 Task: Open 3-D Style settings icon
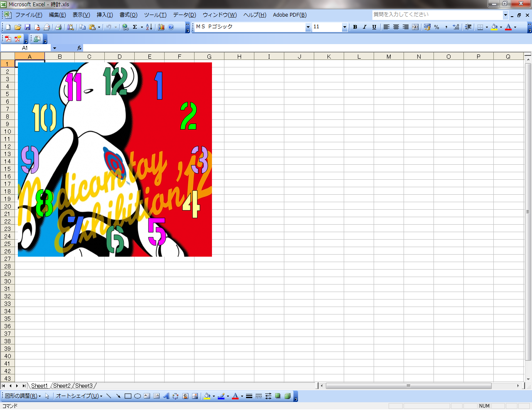[x=287, y=396]
